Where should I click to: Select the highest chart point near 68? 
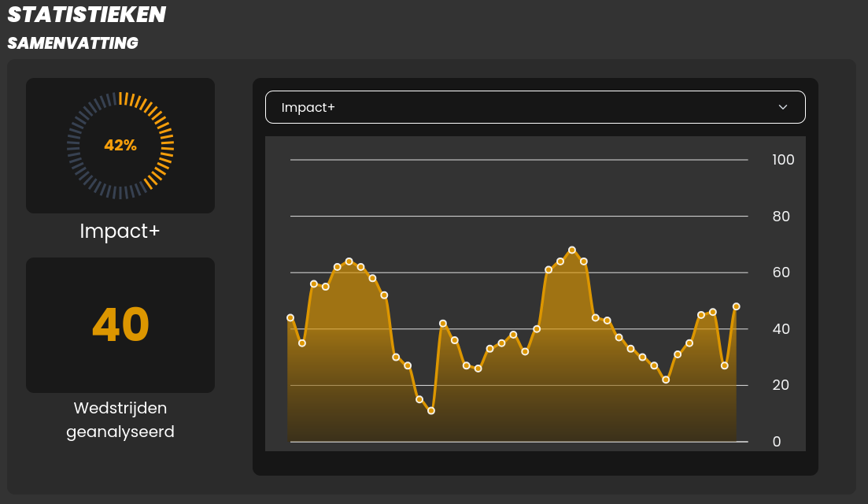click(572, 250)
